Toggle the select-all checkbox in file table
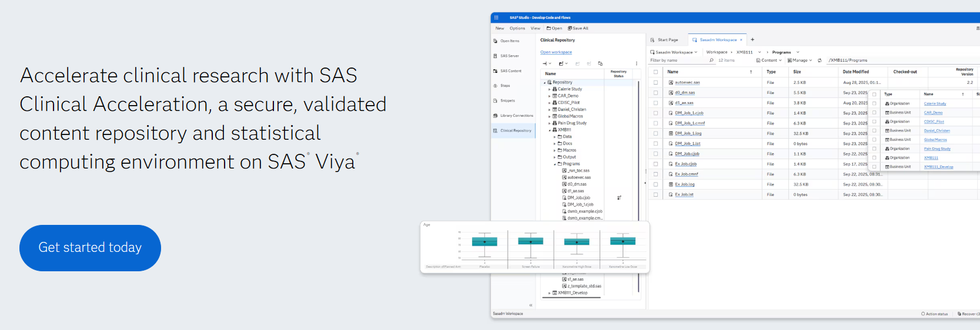980x330 pixels. pos(655,72)
